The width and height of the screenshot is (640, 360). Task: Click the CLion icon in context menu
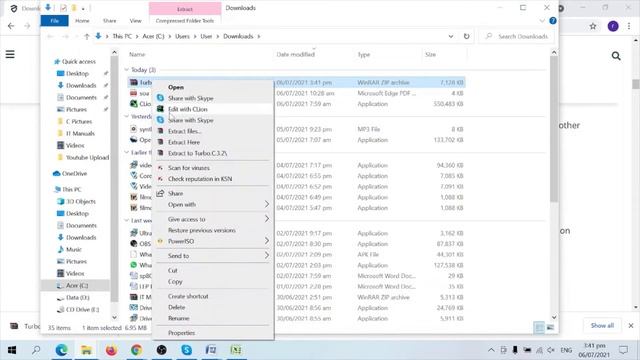(x=160, y=109)
